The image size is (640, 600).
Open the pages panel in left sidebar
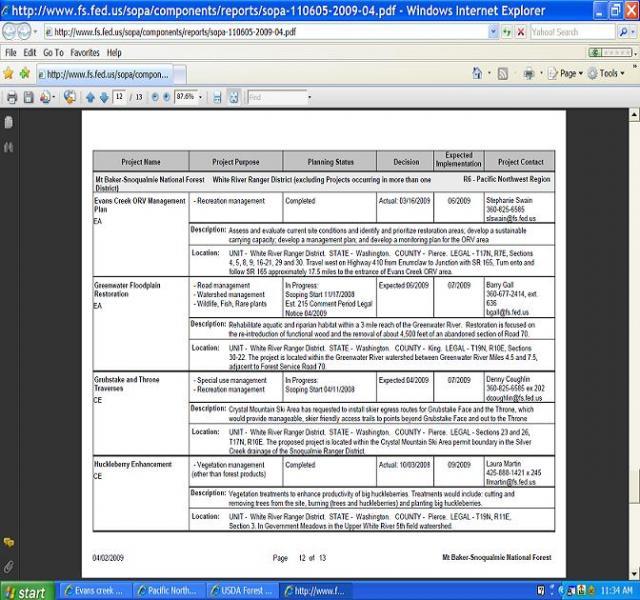(9, 122)
